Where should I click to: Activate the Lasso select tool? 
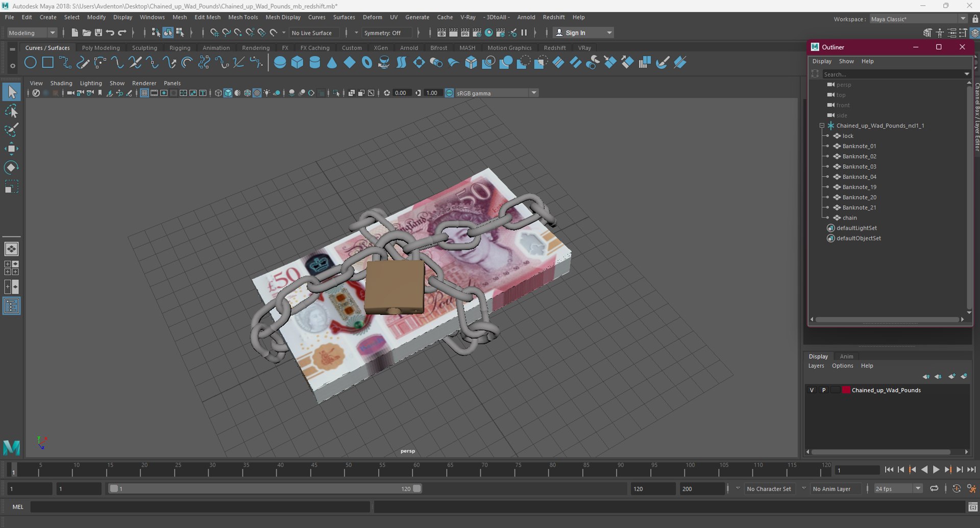pyautogui.click(x=11, y=111)
